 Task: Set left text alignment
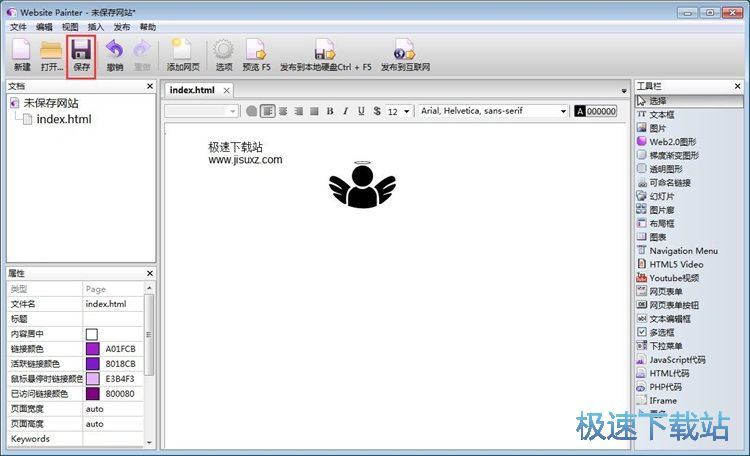click(267, 111)
